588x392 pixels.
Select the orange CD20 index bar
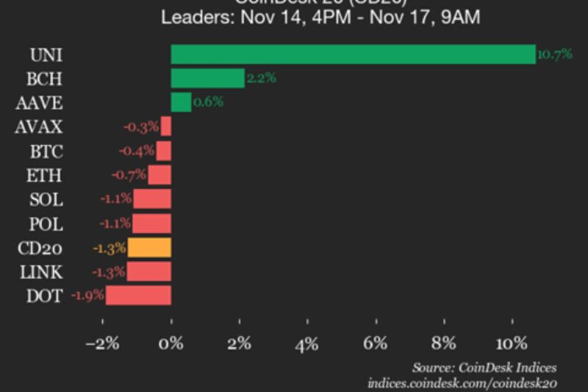click(x=149, y=247)
